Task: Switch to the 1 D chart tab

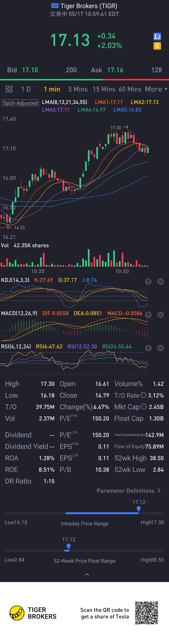Action: (26, 89)
